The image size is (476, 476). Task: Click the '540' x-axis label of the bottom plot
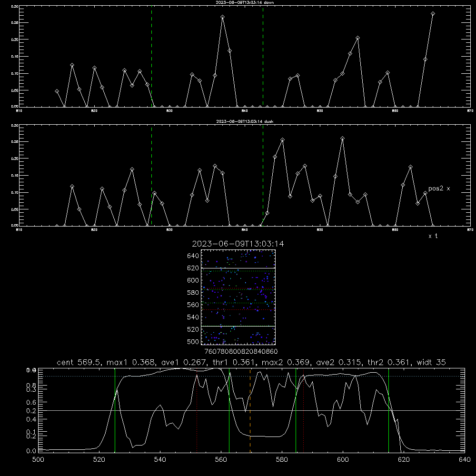[x=160, y=460]
